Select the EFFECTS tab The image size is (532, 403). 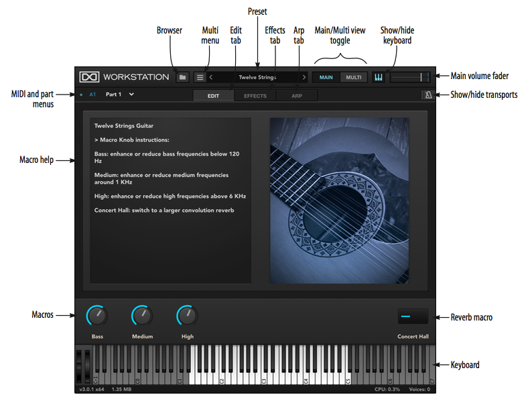coord(255,96)
